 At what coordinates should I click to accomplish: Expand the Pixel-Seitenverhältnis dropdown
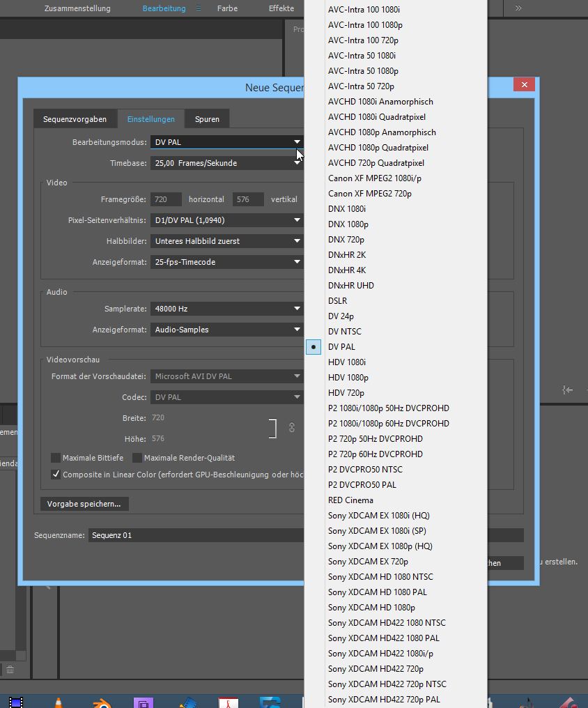(226, 220)
